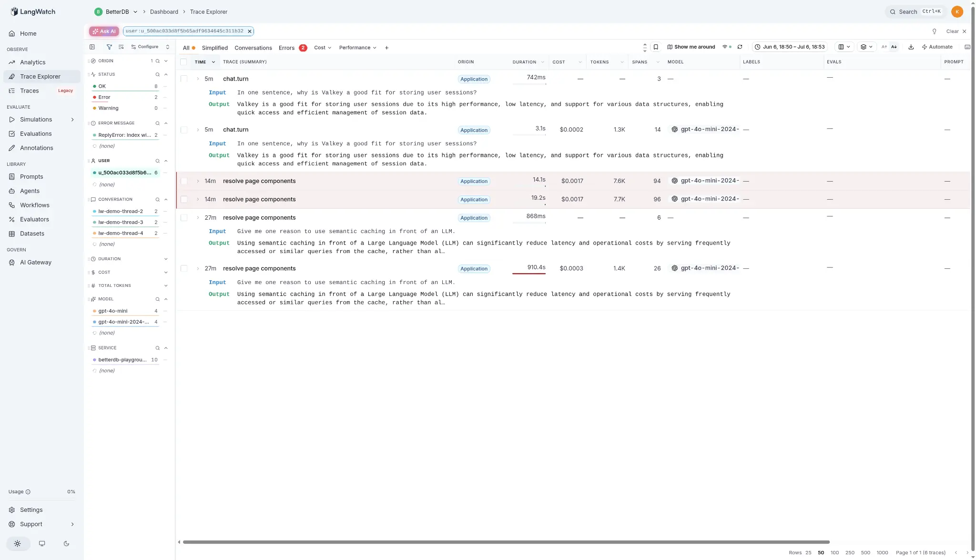Open the grouping layers dropdown
Screen dimensions: 976x560
point(866,47)
